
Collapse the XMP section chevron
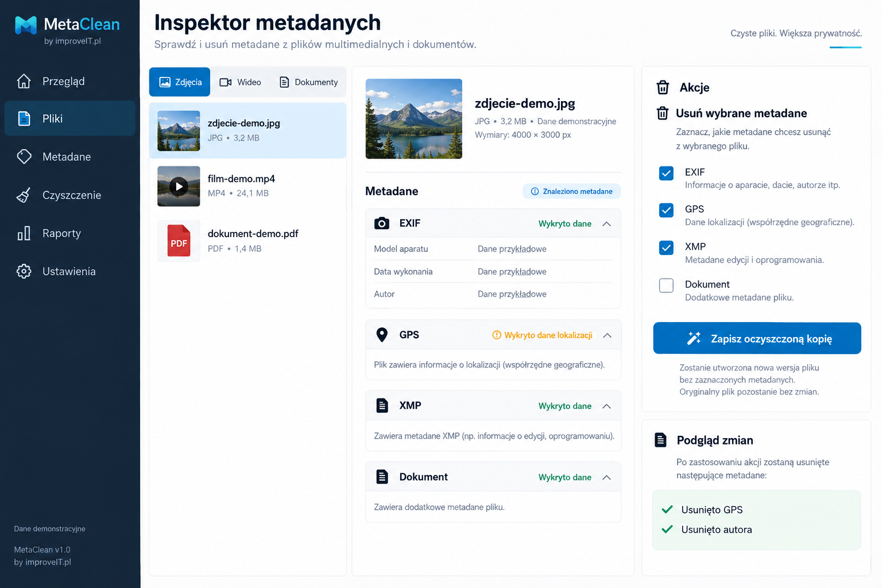click(x=606, y=406)
